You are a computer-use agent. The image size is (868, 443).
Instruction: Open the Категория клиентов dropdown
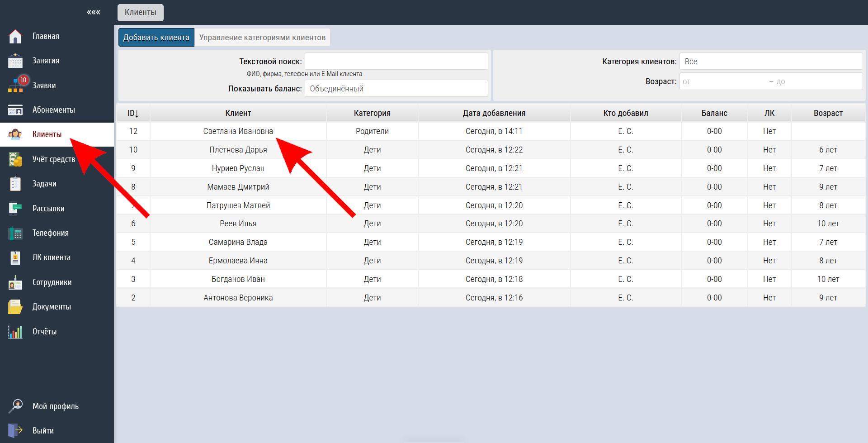771,62
